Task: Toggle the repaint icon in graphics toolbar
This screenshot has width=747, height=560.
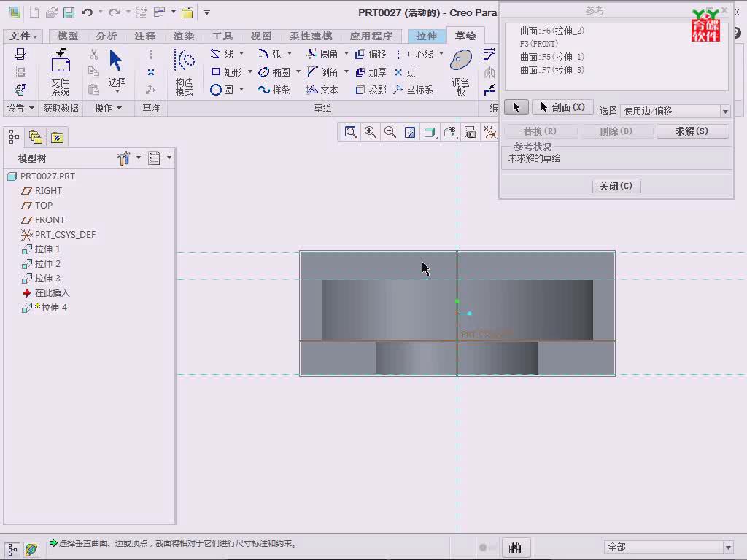Action: (410, 132)
